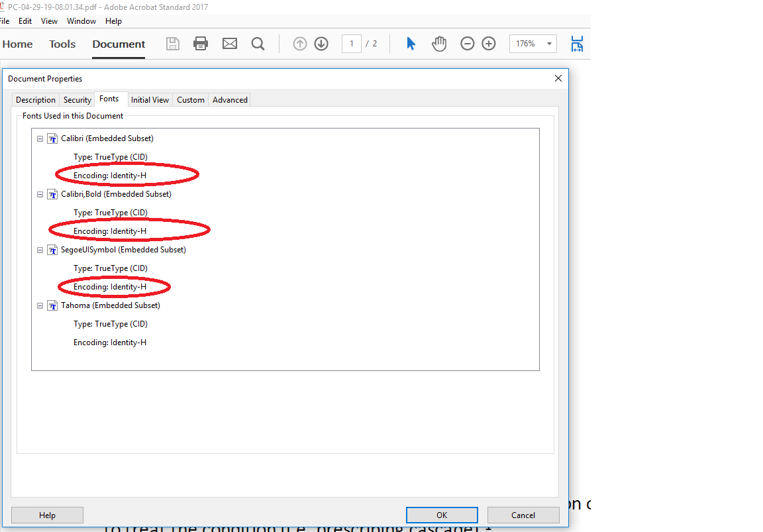Click the Cancel button
The image size is (763, 532).
(x=523, y=515)
